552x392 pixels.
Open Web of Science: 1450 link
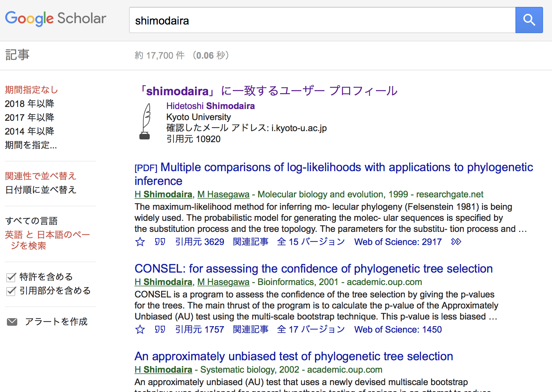pyautogui.click(x=398, y=330)
